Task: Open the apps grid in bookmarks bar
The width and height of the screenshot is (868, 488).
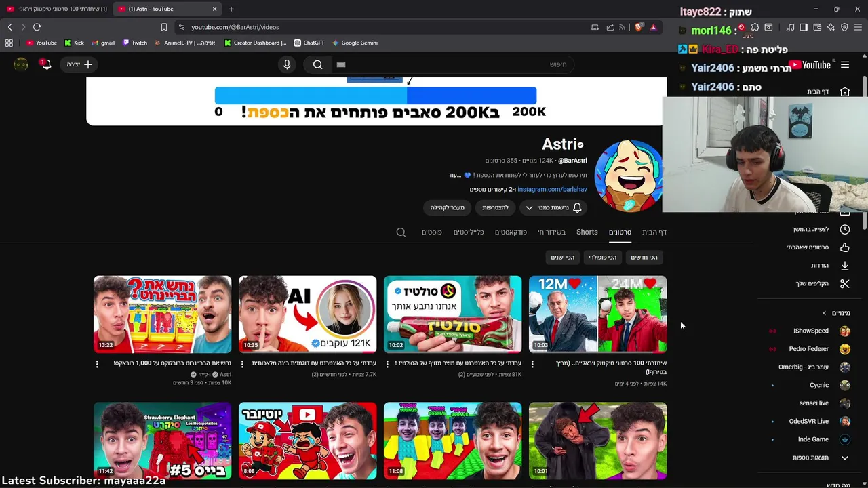Action: pyautogui.click(x=9, y=43)
